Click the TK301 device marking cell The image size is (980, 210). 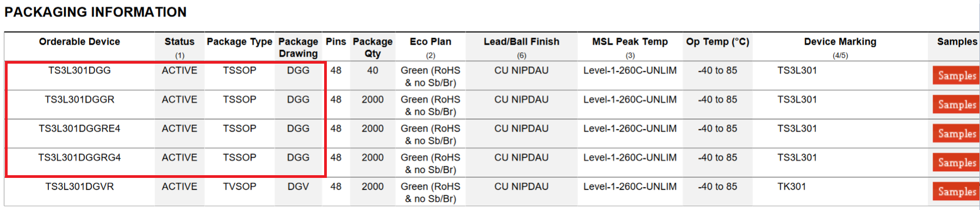tap(792, 187)
